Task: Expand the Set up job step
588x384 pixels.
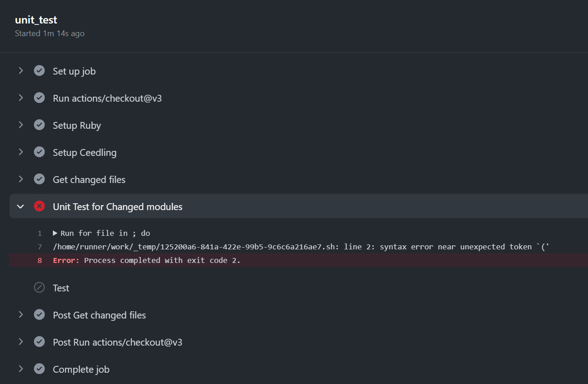Action: pos(21,70)
